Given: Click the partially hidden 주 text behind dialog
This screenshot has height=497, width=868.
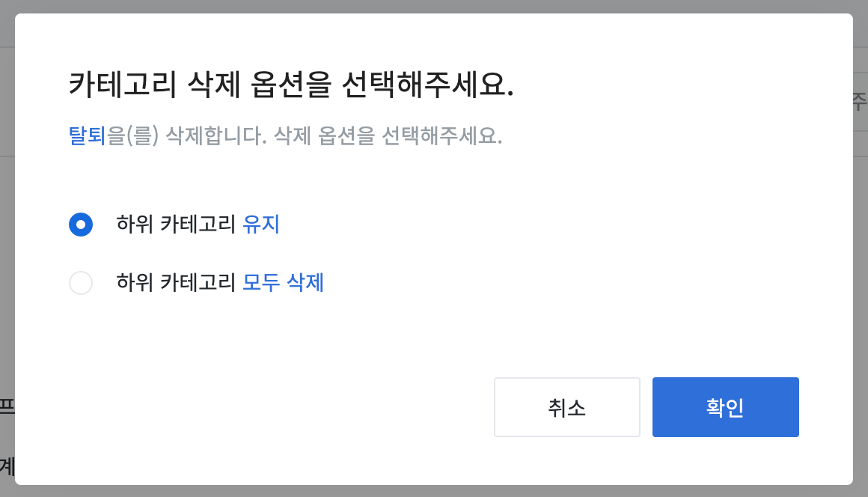Looking at the screenshot, I should coord(861,102).
